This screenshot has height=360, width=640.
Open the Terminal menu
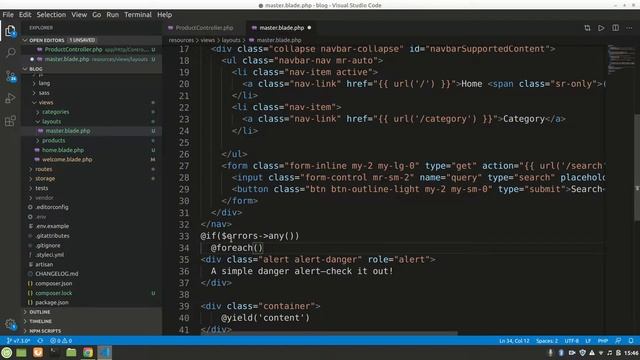point(138,15)
